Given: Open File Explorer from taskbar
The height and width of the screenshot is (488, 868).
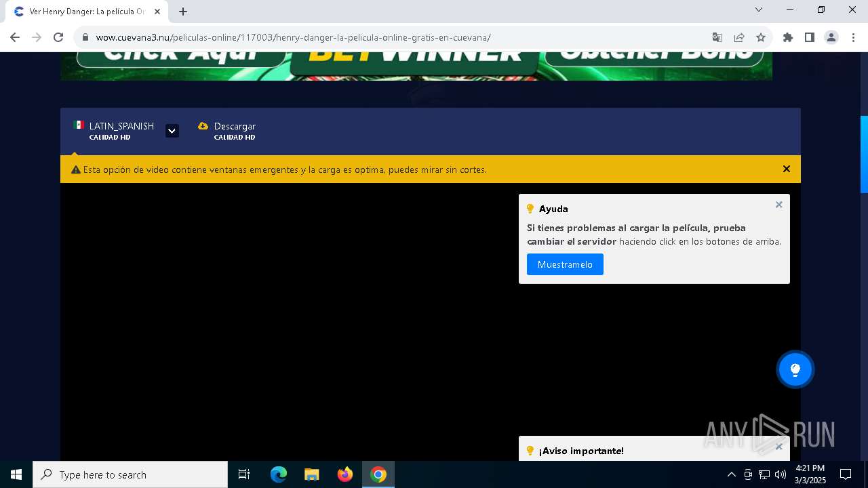Looking at the screenshot, I should [312, 474].
